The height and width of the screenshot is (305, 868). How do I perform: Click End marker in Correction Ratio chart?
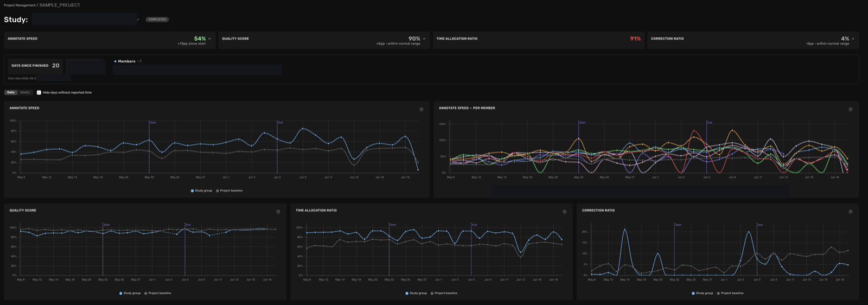(760, 225)
